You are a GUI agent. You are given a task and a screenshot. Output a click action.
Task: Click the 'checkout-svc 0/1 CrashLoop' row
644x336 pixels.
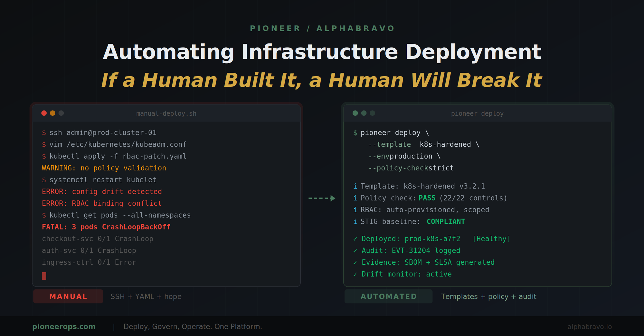(98, 239)
